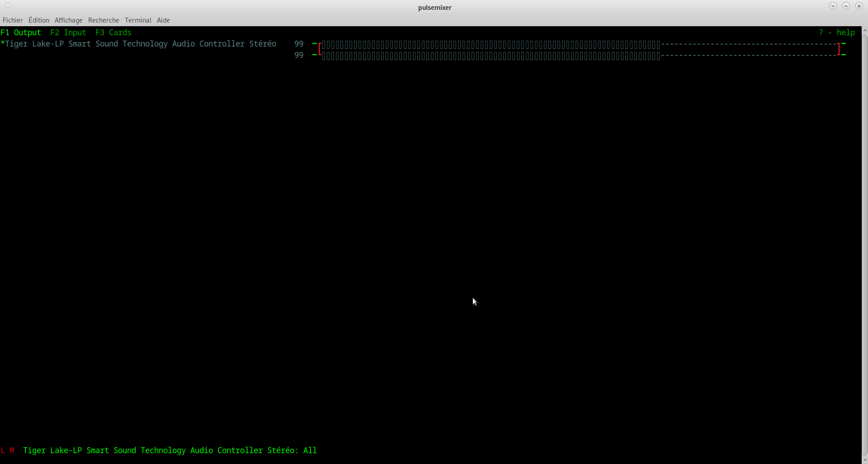868x464 pixels.
Task: Open the Recherche menu
Action: [104, 20]
